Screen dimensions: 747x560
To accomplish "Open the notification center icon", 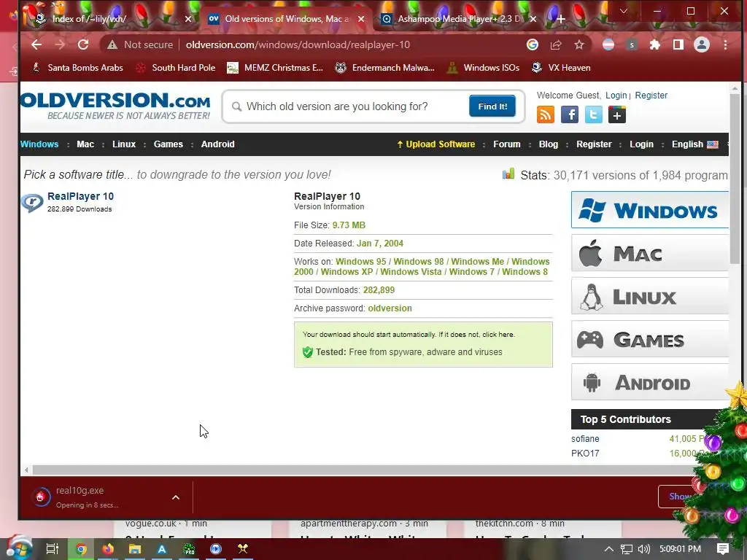I will (x=723, y=549).
